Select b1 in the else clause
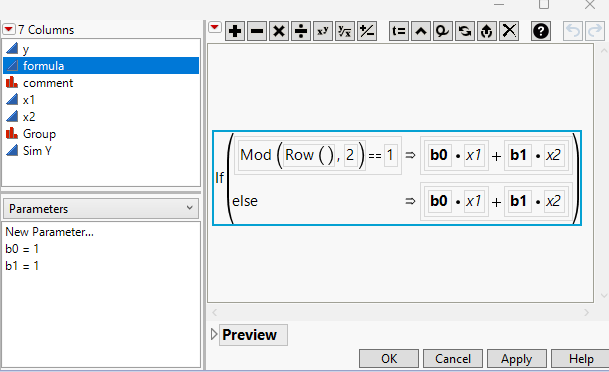The width and height of the screenshot is (609, 372). tap(519, 201)
